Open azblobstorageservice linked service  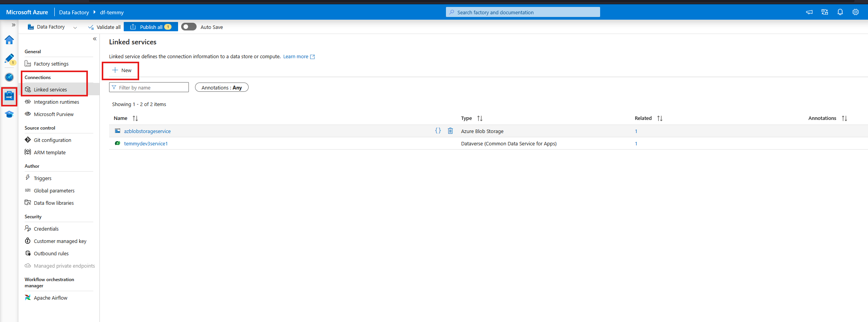[x=147, y=131]
